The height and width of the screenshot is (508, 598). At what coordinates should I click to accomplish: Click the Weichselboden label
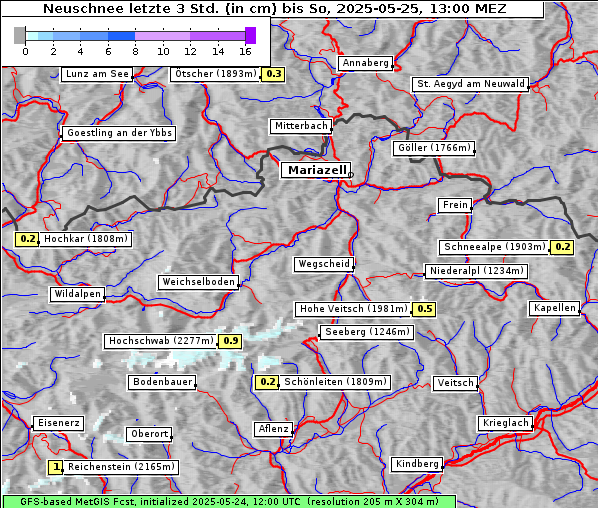tap(199, 282)
